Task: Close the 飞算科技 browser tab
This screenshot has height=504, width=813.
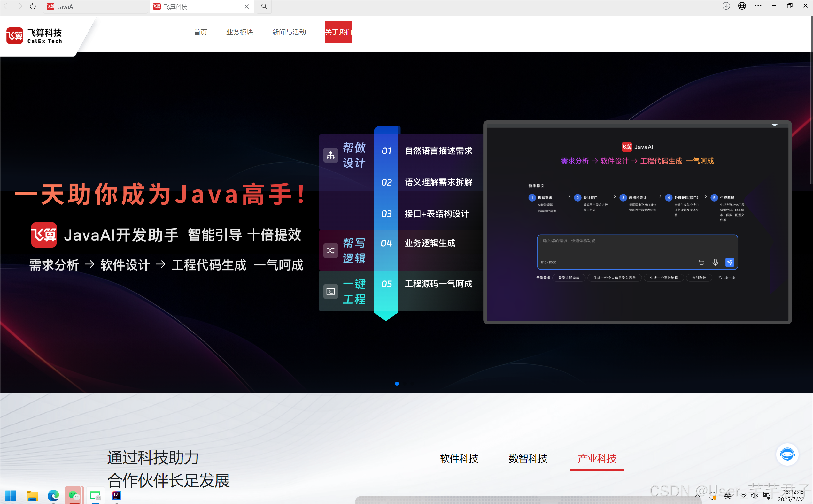Action: pyautogui.click(x=247, y=7)
